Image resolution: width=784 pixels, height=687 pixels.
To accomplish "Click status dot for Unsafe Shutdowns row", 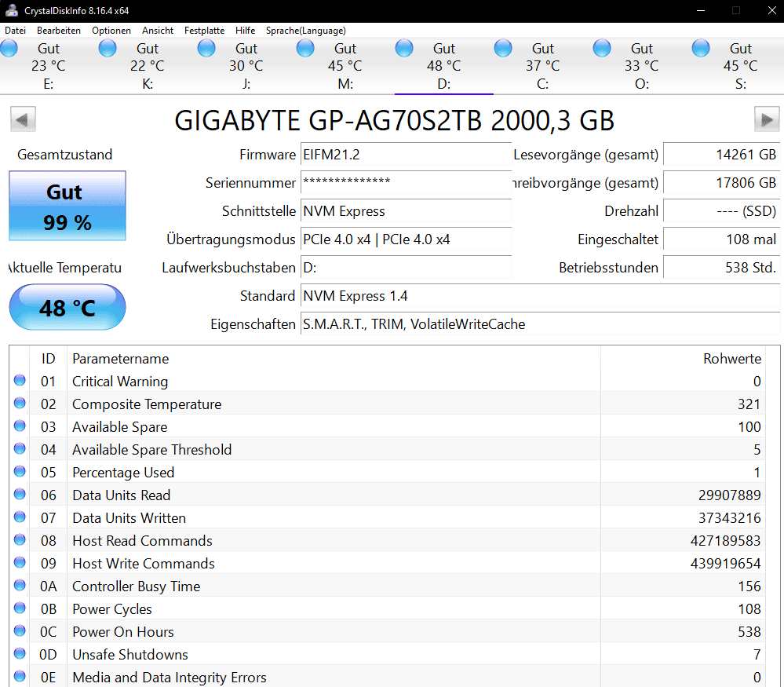I will coord(20,653).
